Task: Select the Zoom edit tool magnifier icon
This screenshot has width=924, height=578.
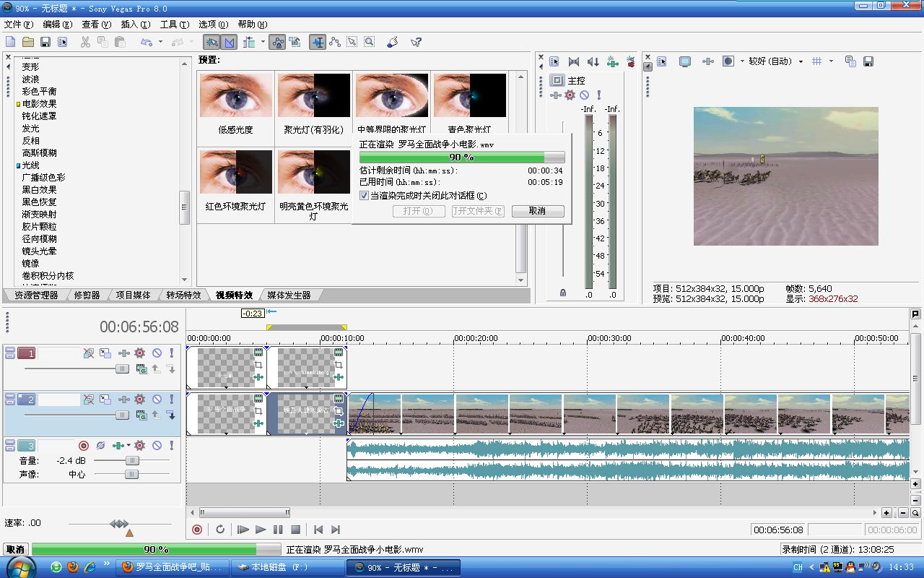Action: 369,43
